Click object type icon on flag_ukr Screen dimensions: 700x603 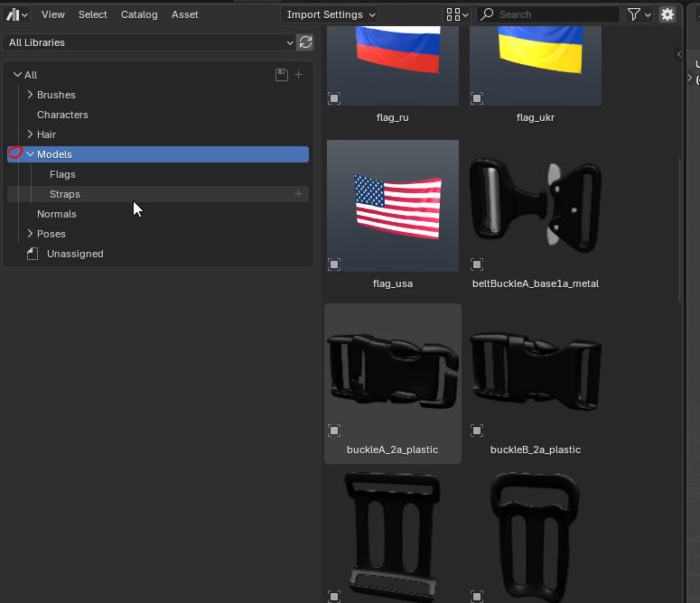coord(477,98)
